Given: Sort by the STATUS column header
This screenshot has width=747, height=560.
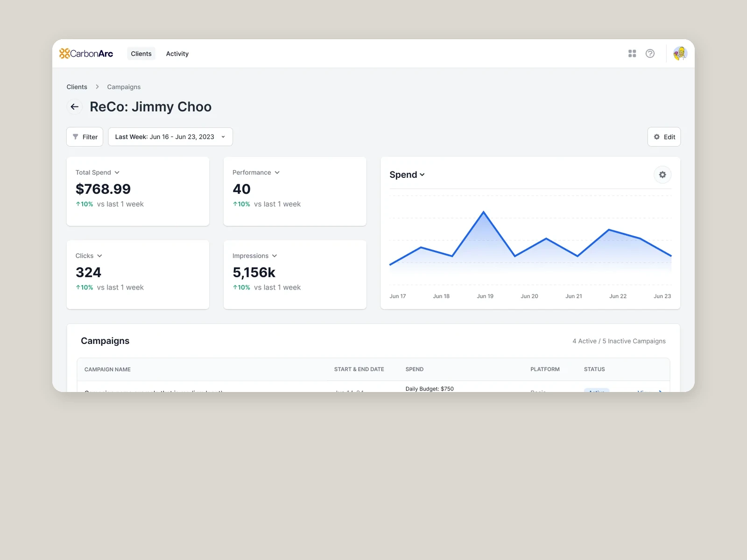Looking at the screenshot, I should coord(594,369).
